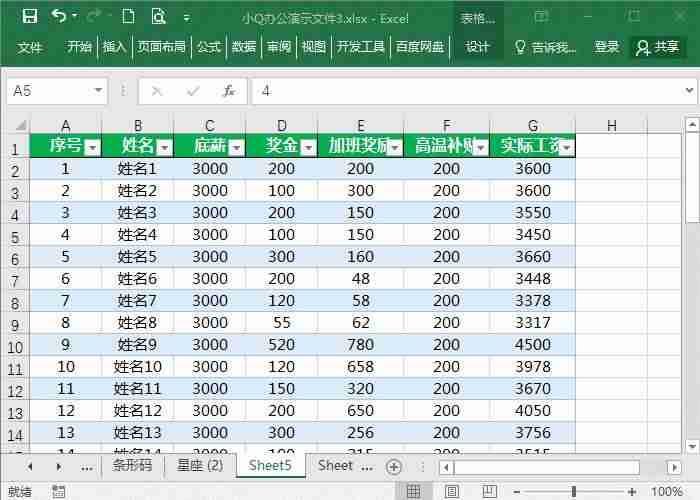
Task: Click the Insert Function fx icon
Action: tap(229, 92)
